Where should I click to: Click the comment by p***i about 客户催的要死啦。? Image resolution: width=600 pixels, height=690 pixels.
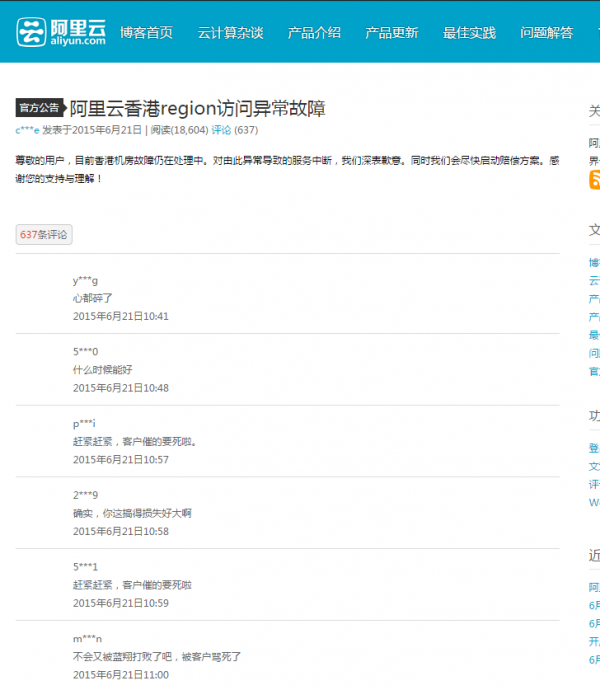135,441
